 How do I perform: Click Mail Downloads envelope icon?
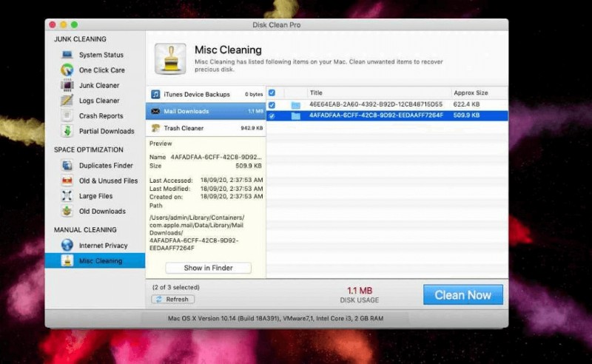coord(155,112)
